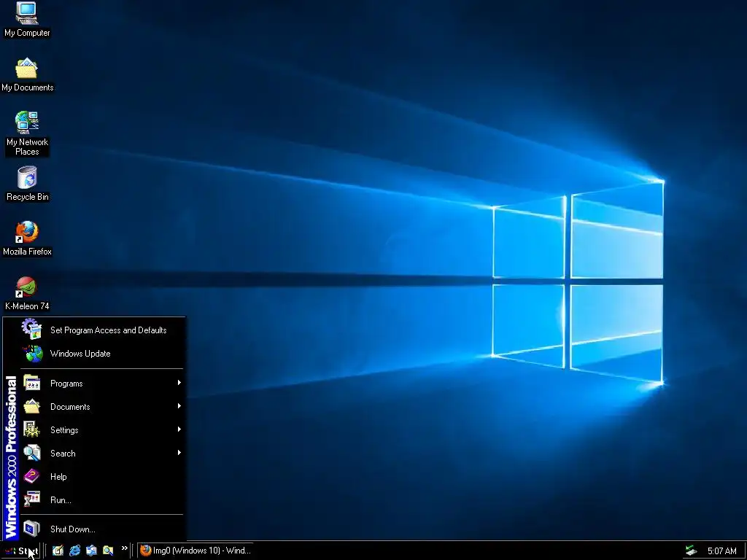The height and width of the screenshot is (560, 747).
Task: Open Set Program Access and Defaults
Action: [102, 330]
